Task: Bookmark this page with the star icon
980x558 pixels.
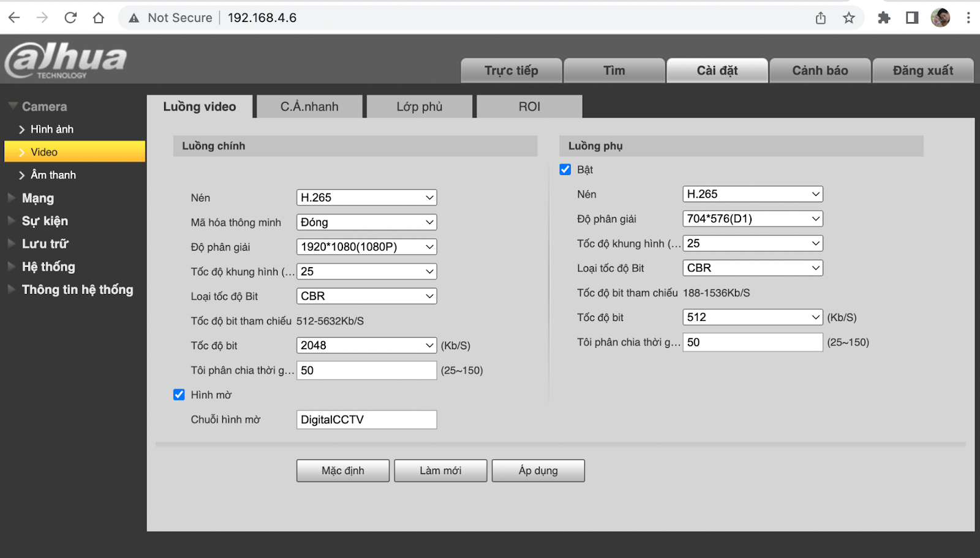Action: pyautogui.click(x=849, y=18)
